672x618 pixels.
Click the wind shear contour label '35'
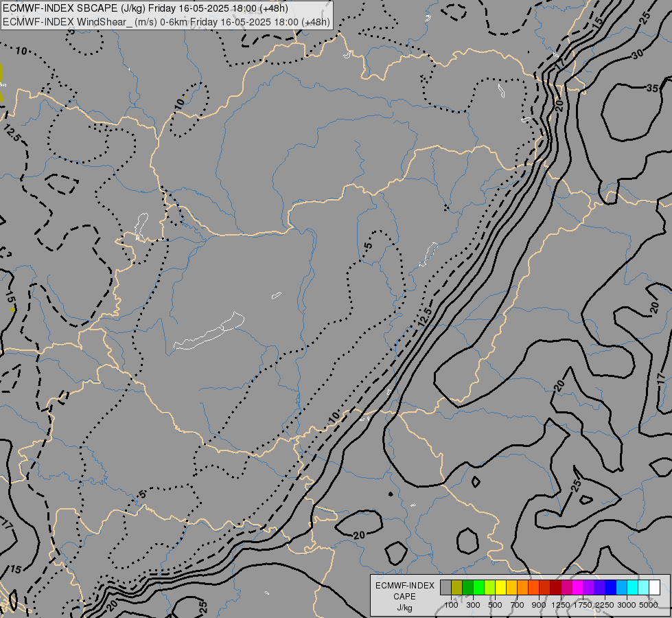point(652,89)
